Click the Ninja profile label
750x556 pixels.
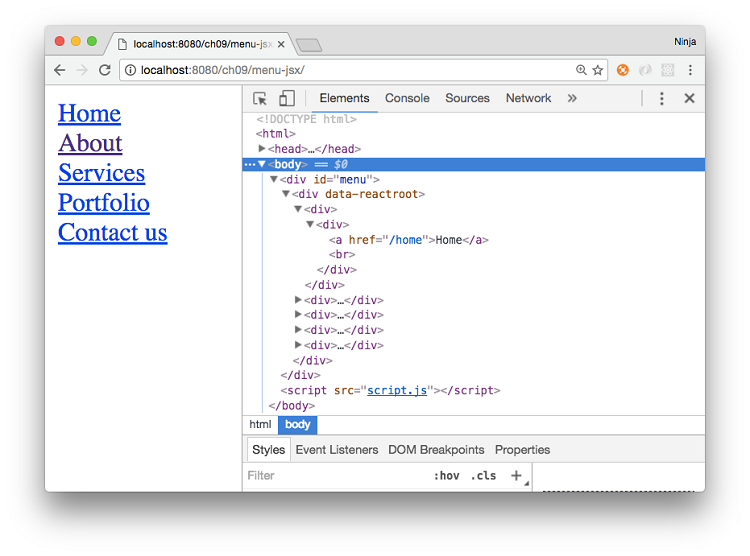click(685, 42)
